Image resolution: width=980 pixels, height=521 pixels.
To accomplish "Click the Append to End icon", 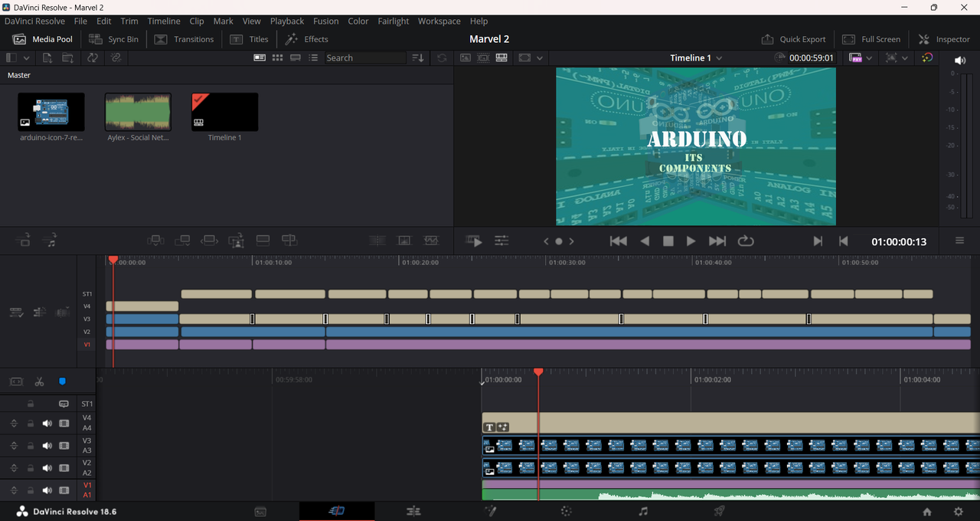I will click(x=182, y=241).
